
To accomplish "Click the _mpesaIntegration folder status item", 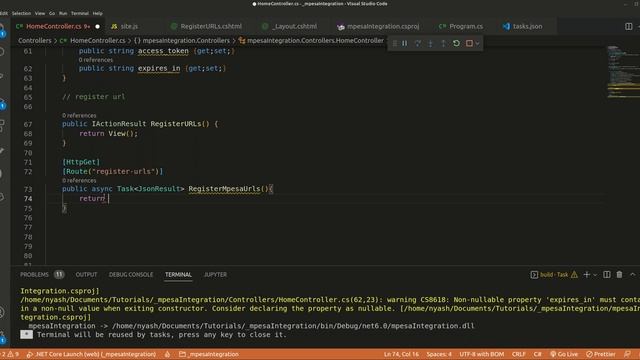I will [209, 354].
